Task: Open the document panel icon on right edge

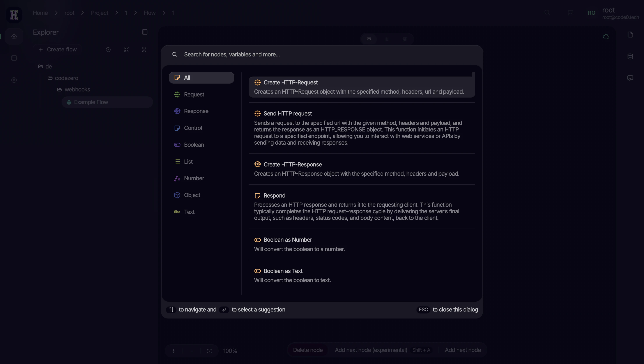Action: pyautogui.click(x=630, y=35)
